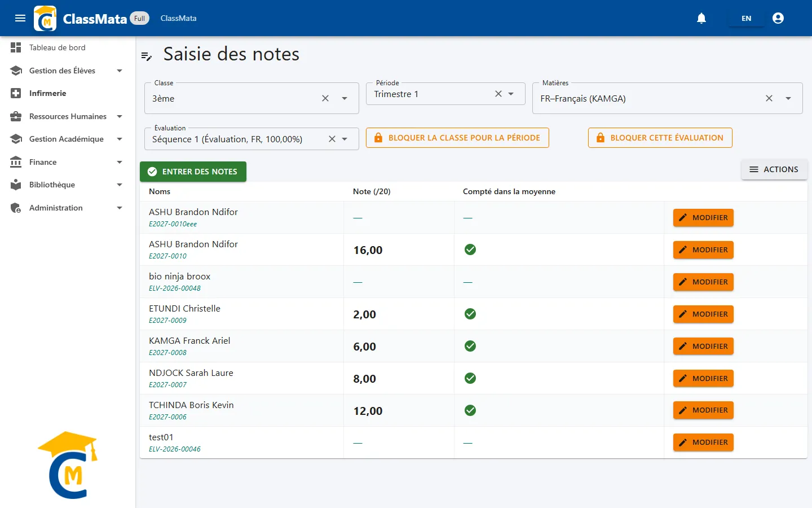Open the Classe dropdown arrow
The width and height of the screenshot is (812, 508).
pos(345,98)
